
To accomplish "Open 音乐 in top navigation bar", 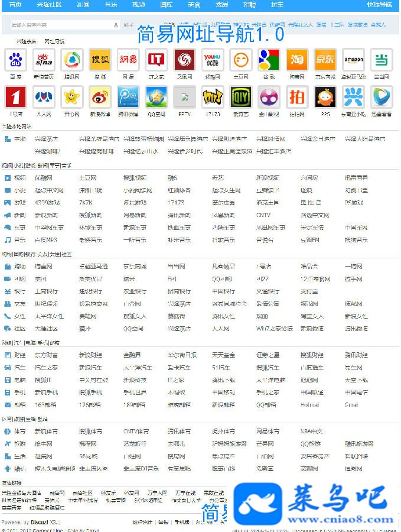I will click(x=111, y=4).
